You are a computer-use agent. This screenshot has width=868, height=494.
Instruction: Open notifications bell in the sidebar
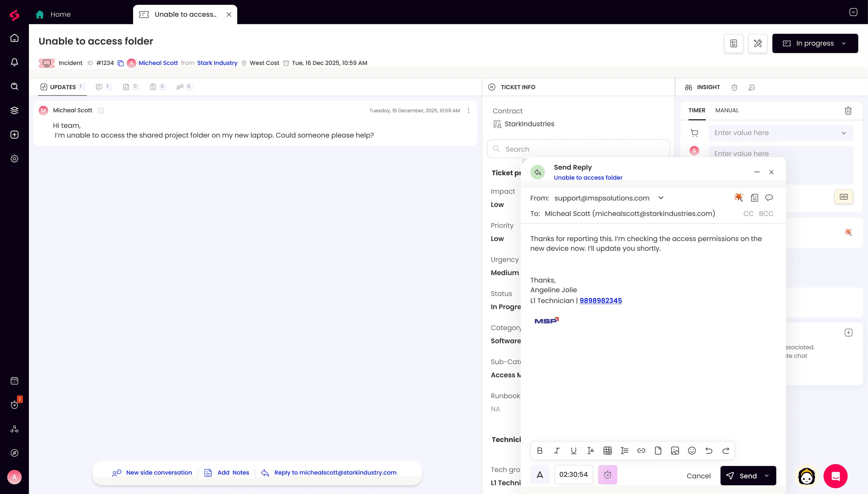coord(14,62)
